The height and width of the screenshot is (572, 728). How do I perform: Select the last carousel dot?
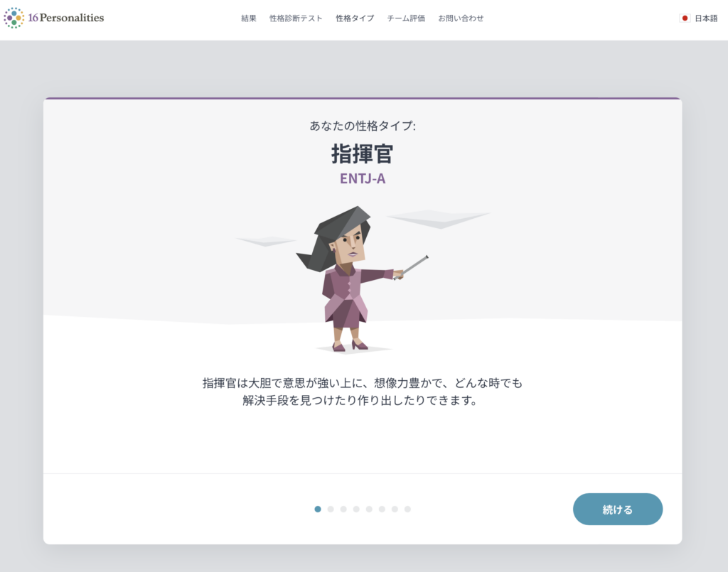[x=407, y=509]
